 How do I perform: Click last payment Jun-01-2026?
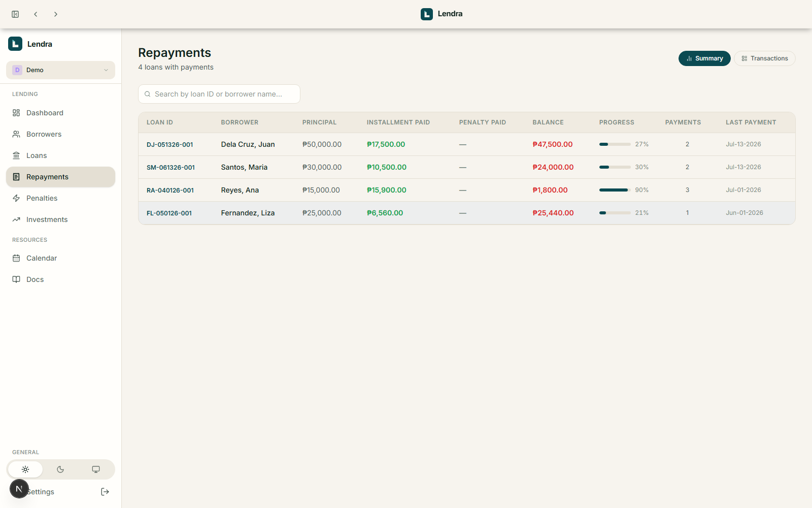click(x=745, y=213)
